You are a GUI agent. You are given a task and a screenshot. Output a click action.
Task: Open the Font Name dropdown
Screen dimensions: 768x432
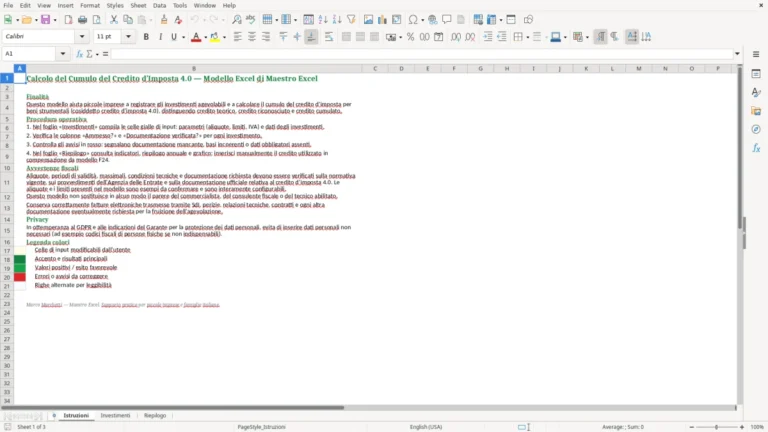82,37
